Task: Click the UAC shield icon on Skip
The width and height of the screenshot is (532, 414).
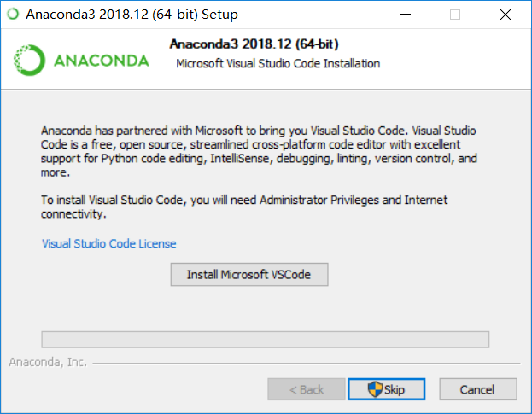Action: click(x=375, y=389)
